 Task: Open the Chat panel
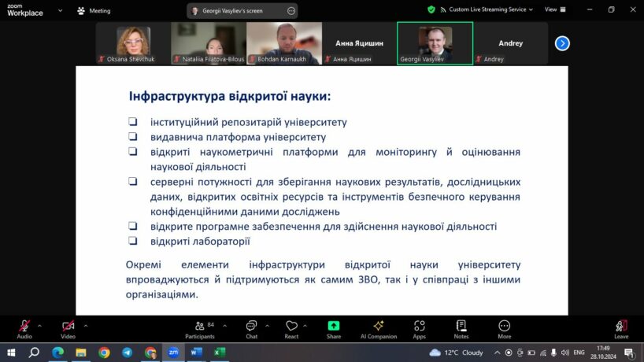(251, 327)
